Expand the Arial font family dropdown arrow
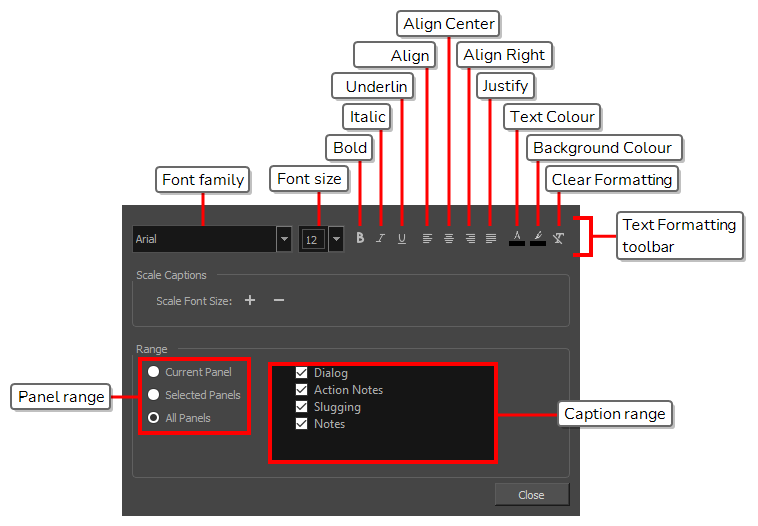Image resolution: width=758 pixels, height=526 pixels. pos(284,239)
